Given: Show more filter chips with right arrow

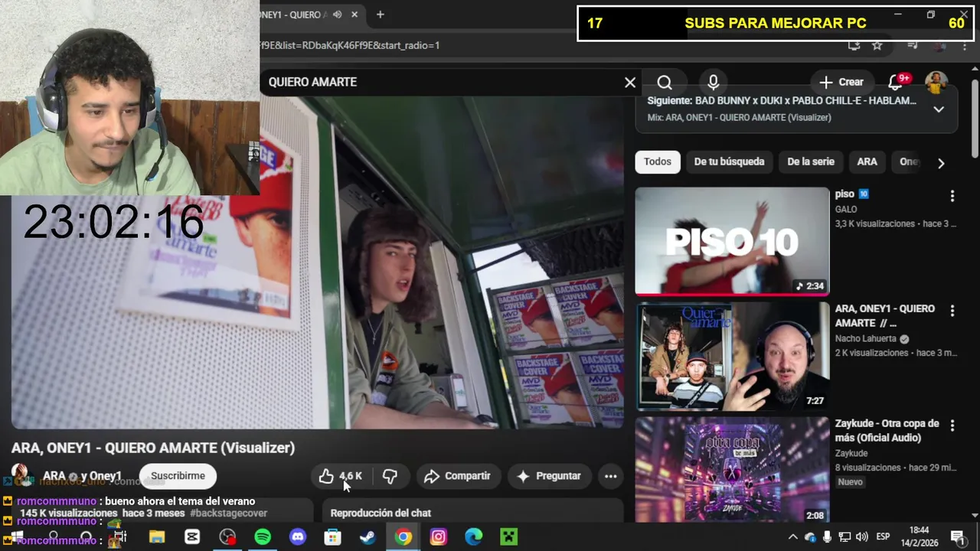Looking at the screenshot, I should 941,162.
